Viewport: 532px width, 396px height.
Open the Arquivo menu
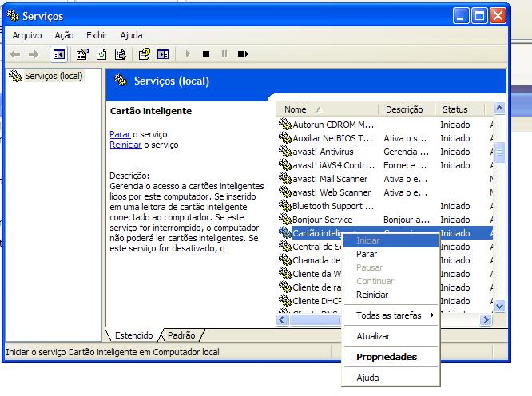click(x=27, y=35)
